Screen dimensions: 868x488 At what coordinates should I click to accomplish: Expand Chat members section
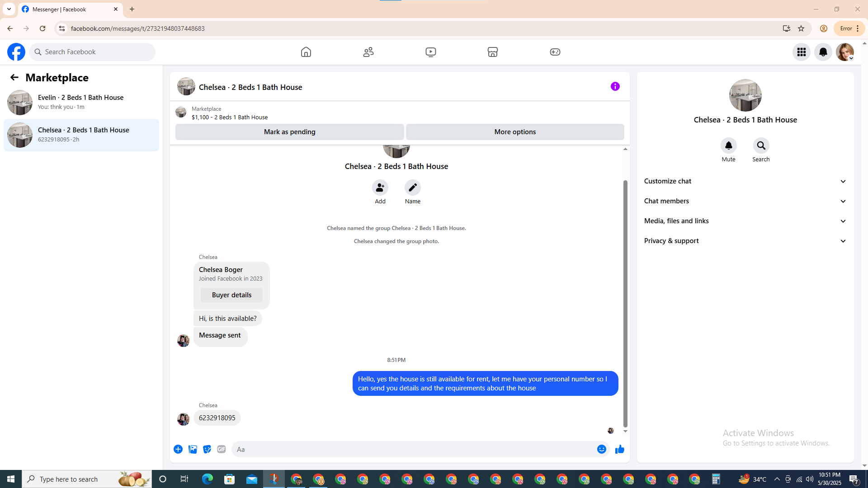pyautogui.click(x=745, y=201)
